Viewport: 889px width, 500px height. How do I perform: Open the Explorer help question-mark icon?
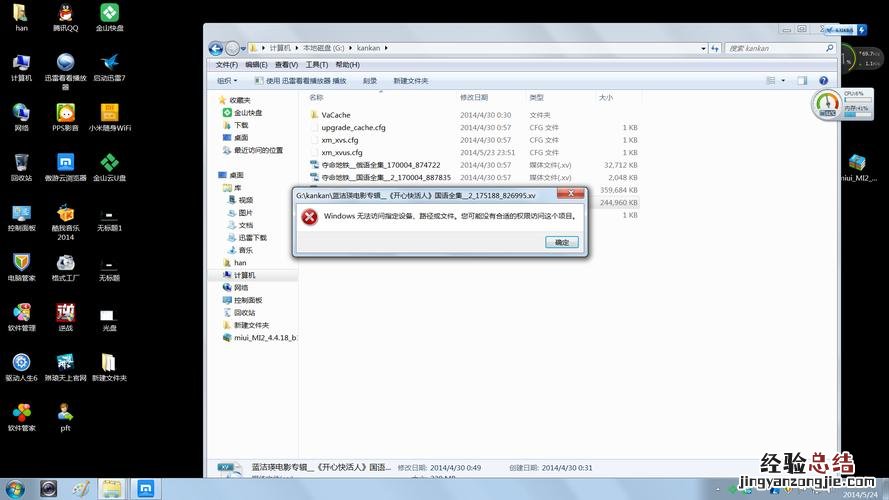pyautogui.click(x=823, y=80)
